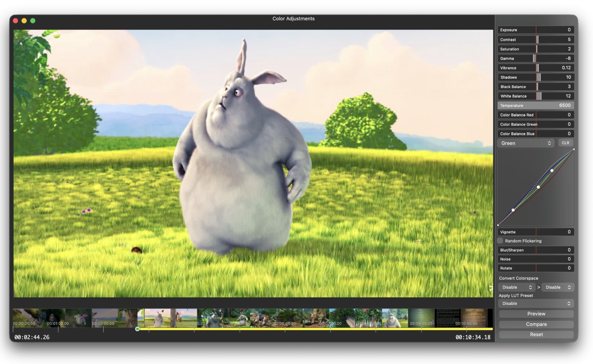Click the total duration 00:10:34.18
Image resolution: width=593 pixels, height=364 pixels.
click(x=473, y=337)
